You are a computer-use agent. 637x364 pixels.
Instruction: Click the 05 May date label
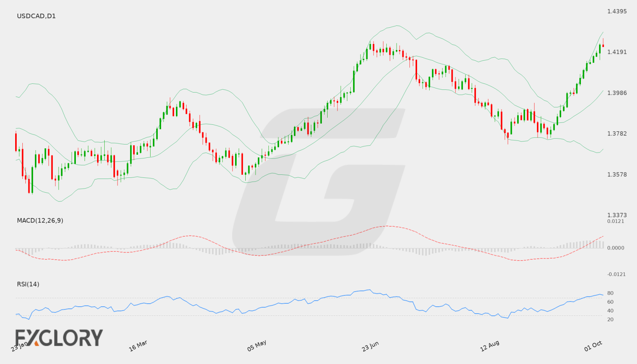(x=257, y=346)
